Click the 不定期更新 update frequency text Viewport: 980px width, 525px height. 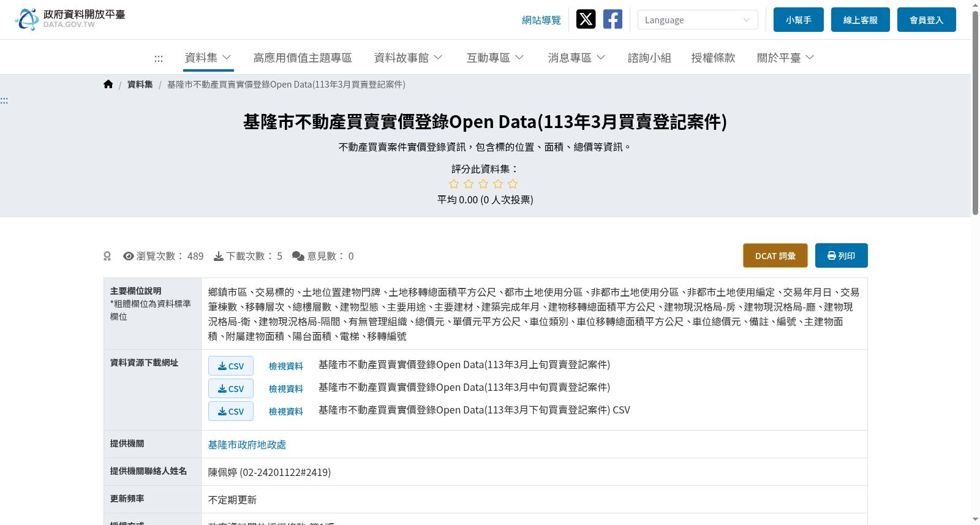click(233, 500)
